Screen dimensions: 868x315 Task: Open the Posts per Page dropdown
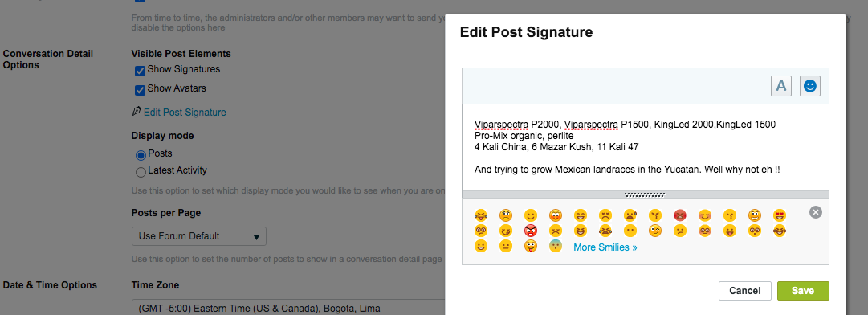tap(198, 236)
